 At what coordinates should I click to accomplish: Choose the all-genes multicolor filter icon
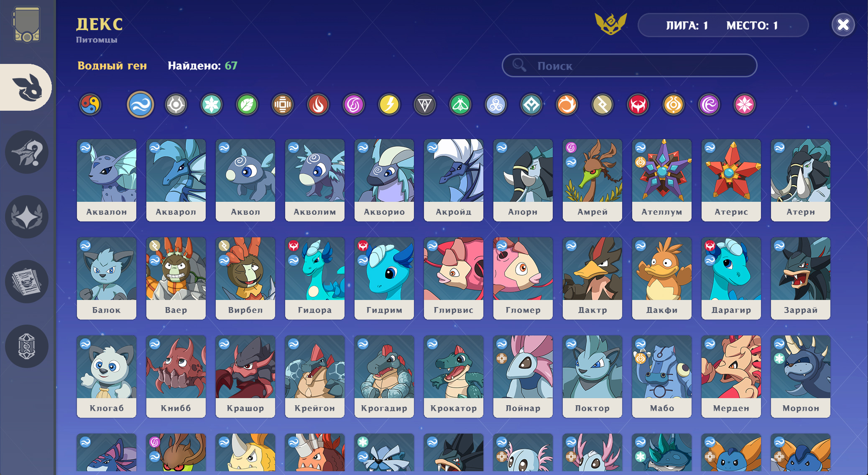(x=90, y=104)
